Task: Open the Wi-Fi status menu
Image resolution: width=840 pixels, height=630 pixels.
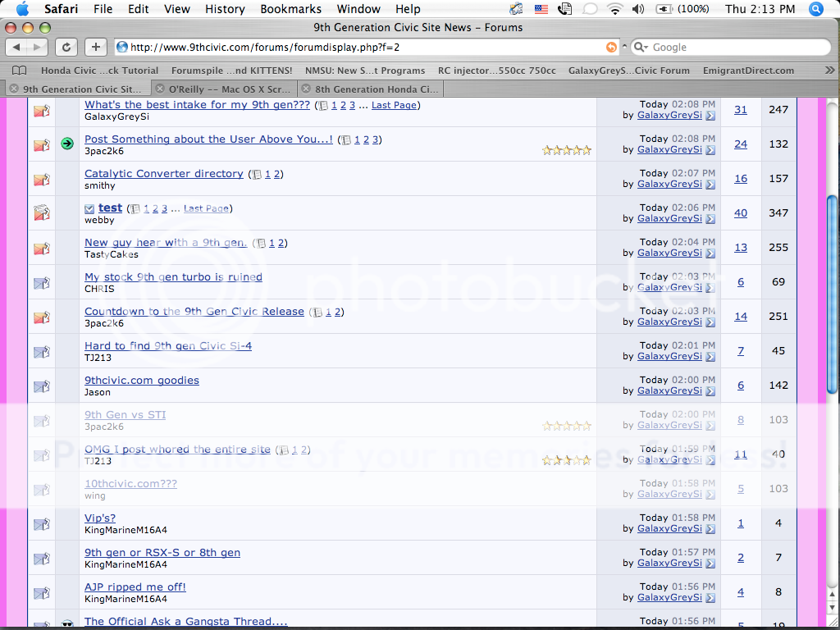Action: pos(614,9)
